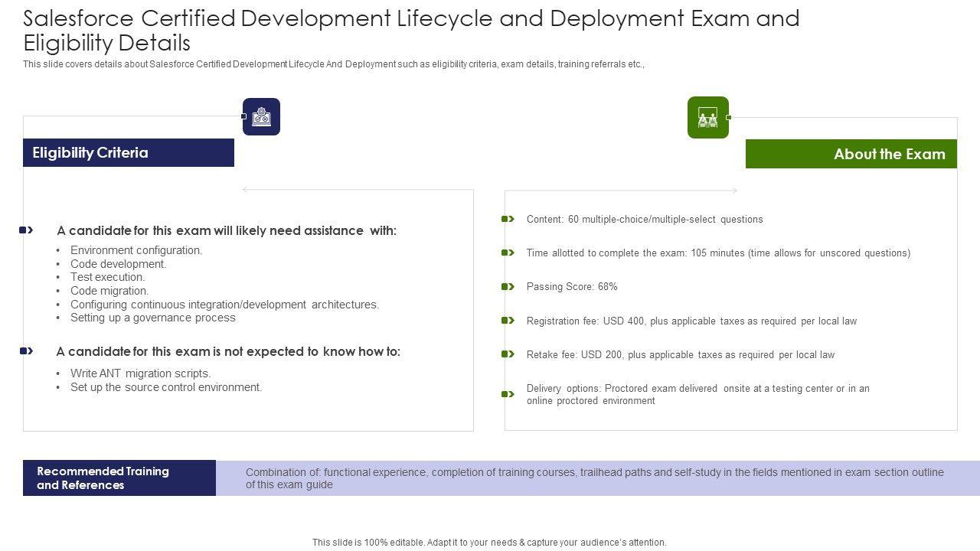Click the "Delivery options: Proctored exam delivered" text

(x=698, y=395)
